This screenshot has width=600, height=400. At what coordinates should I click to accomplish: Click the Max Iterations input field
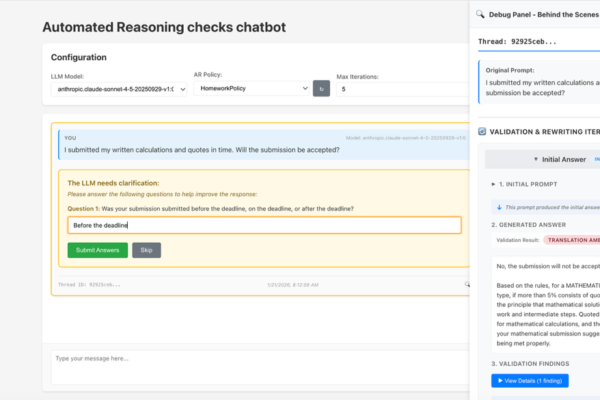click(x=403, y=89)
